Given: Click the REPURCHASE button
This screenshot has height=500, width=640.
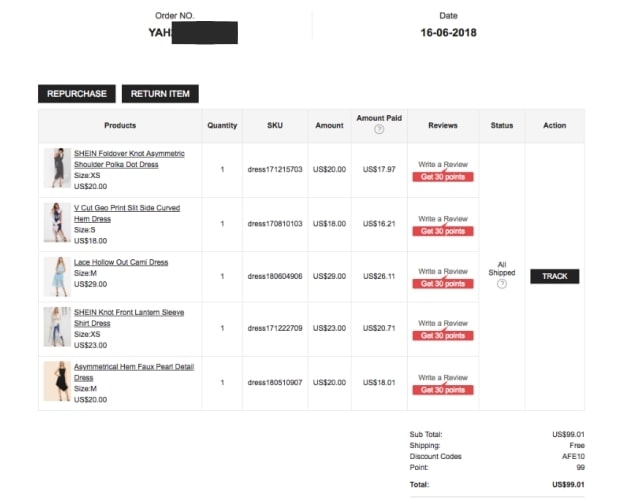Looking at the screenshot, I should [x=77, y=94].
